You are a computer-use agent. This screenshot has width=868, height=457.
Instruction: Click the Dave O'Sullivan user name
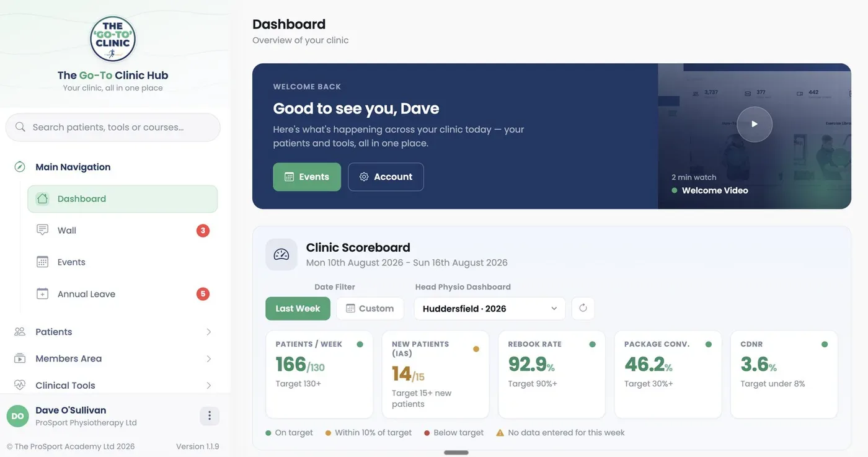[x=71, y=410]
